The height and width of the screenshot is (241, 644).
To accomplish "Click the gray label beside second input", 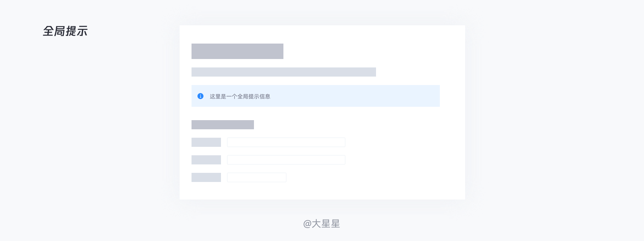I will coord(206,160).
